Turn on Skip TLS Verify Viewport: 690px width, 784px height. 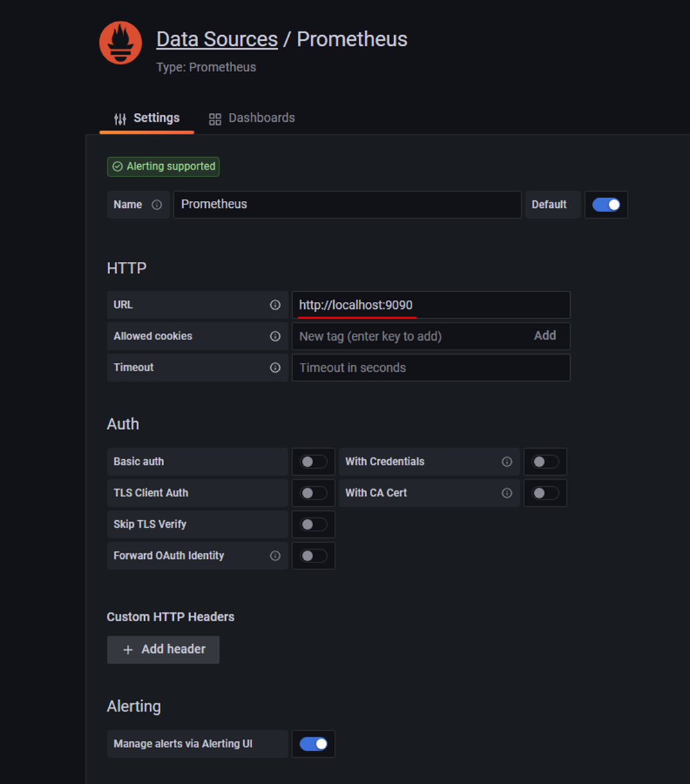313,525
